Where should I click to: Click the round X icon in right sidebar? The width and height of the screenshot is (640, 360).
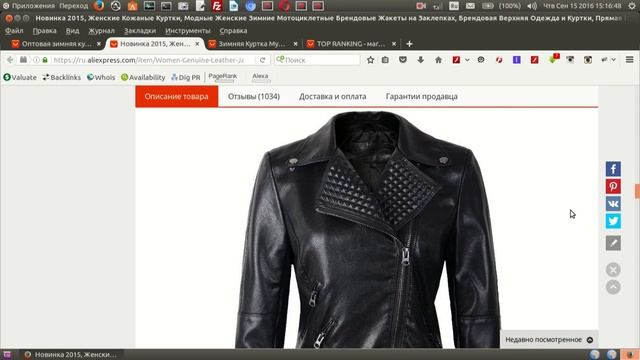(613, 270)
